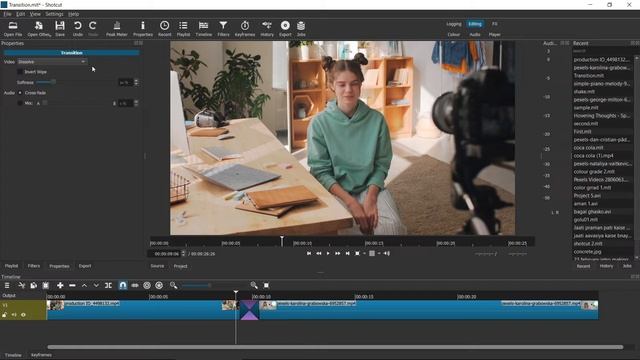Zoom timeline to fit
This screenshot has height=360, width=640.
coord(266,285)
